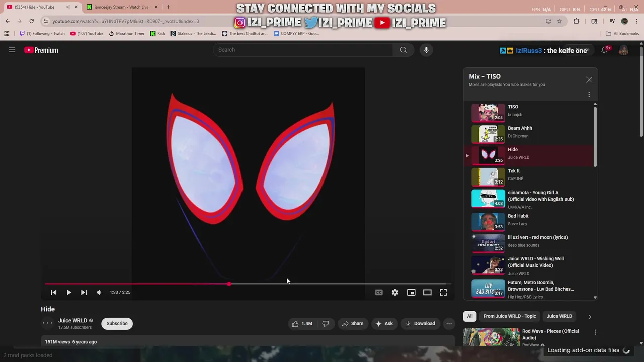
Task: Mute the Hide tab audio icon
Action: pos(68,7)
